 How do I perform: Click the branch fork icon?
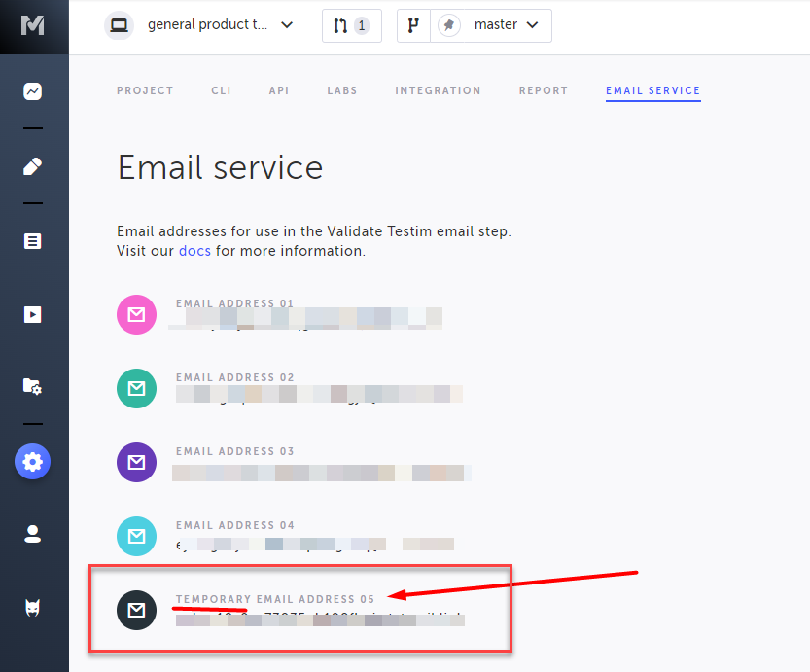(413, 25)
